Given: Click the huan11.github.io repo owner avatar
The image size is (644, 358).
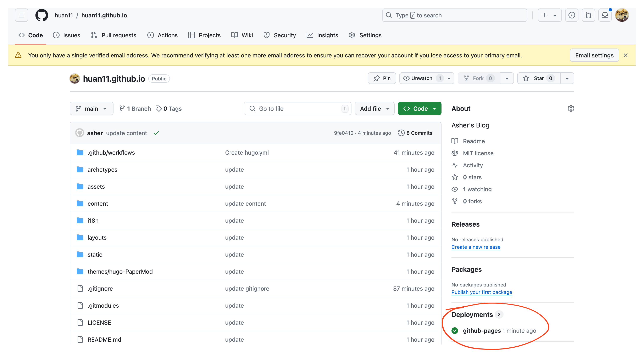Looking at the screenshot, I should pyautogui.click(x=74, y=78).
